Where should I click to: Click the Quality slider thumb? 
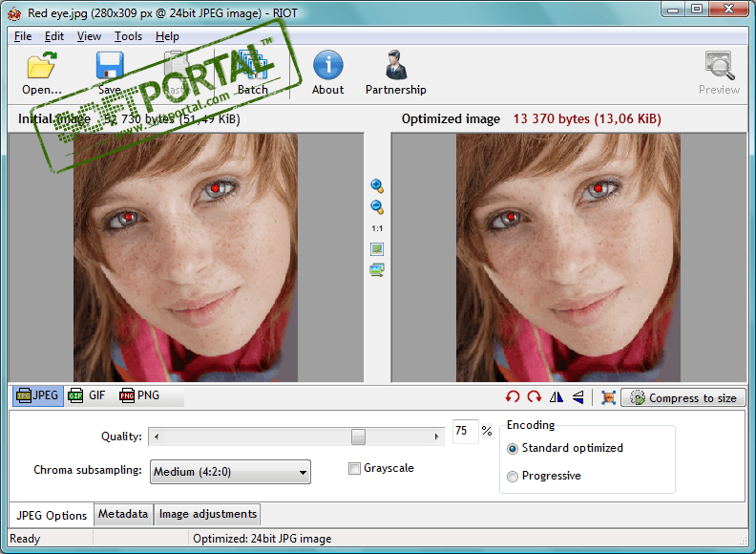tap(358, 437)
